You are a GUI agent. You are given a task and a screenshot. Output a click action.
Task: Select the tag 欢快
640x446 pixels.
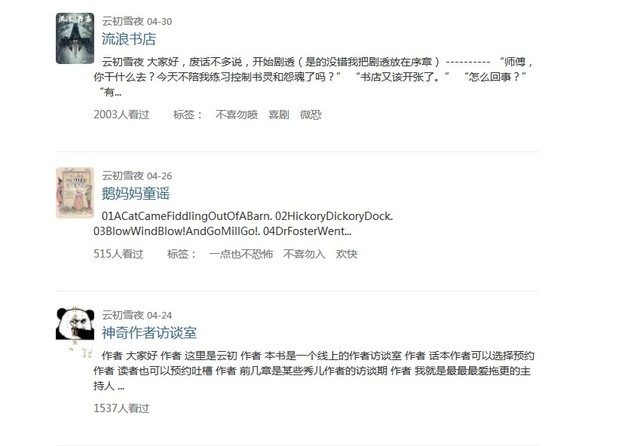[347, 254]
